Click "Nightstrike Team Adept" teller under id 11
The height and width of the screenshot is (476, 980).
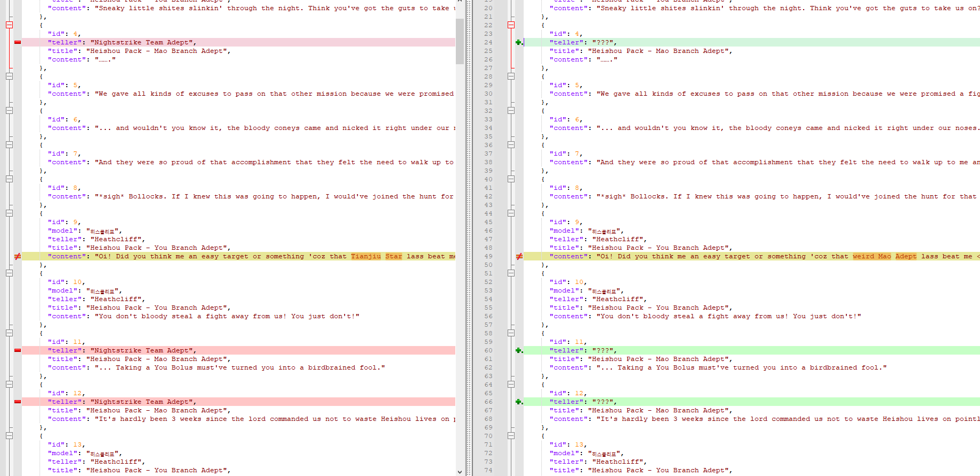[x=142, y=350]
